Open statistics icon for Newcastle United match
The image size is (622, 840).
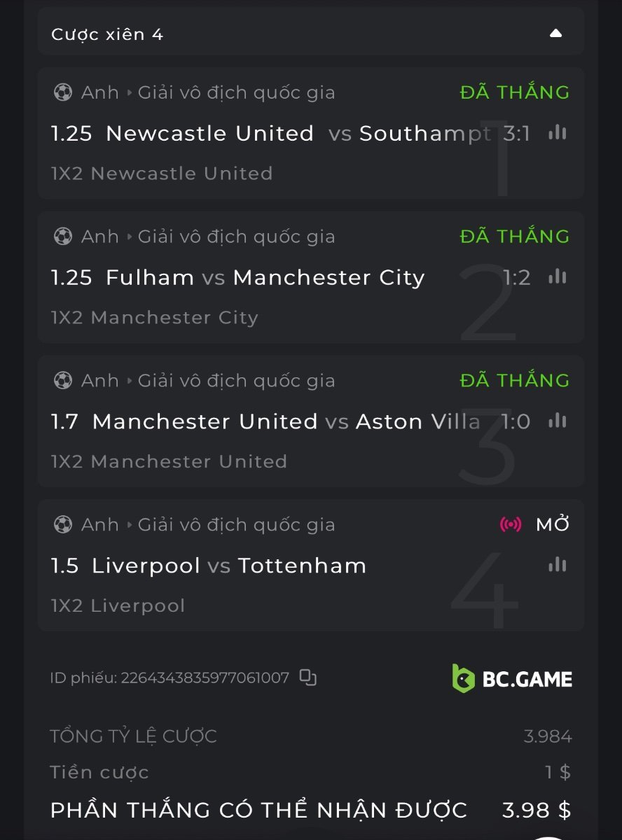click(x=558, y=133)
